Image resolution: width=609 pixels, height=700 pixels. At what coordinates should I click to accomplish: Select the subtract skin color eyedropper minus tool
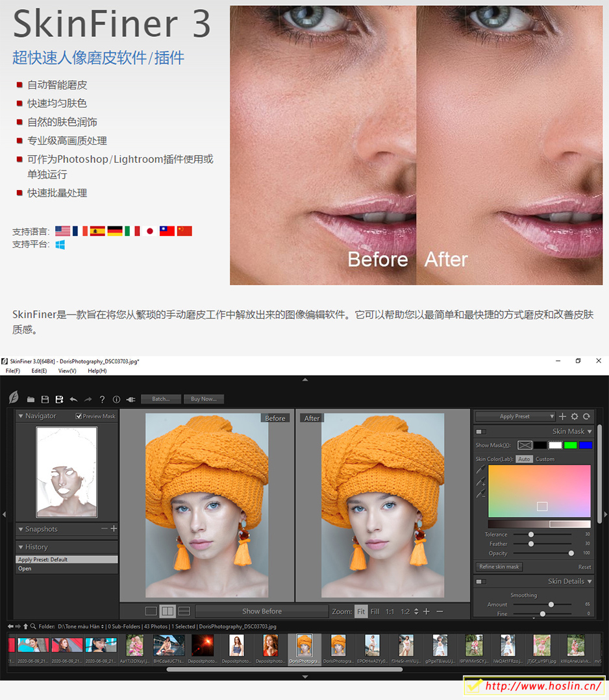tap(480, 493)
